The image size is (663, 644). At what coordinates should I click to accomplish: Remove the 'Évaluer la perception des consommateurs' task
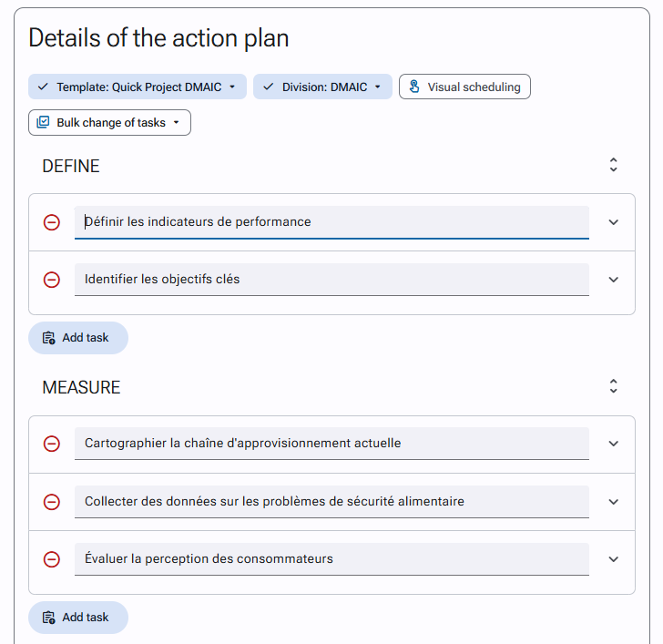click(52, 559)
